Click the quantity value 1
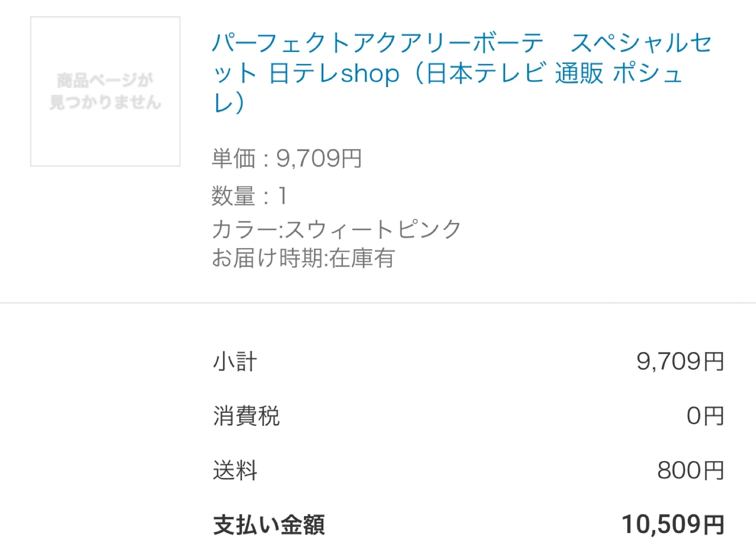The width and height of the screenshot is (756, 554). 282,196
